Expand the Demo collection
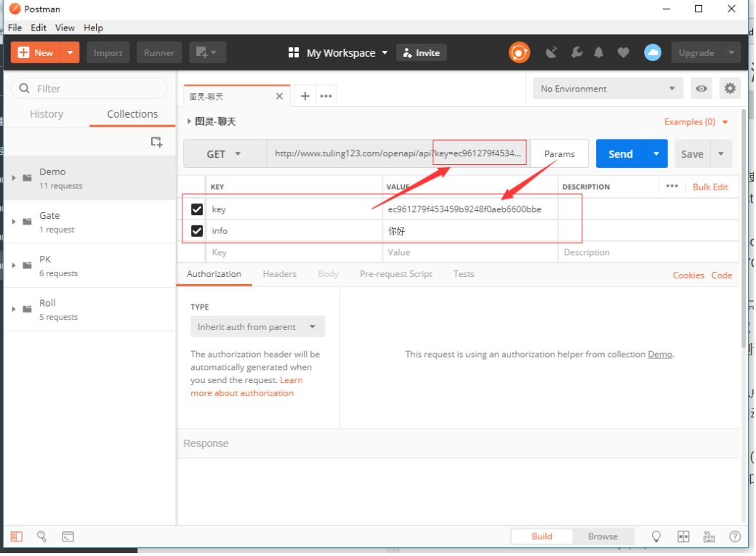 (14, 178)
